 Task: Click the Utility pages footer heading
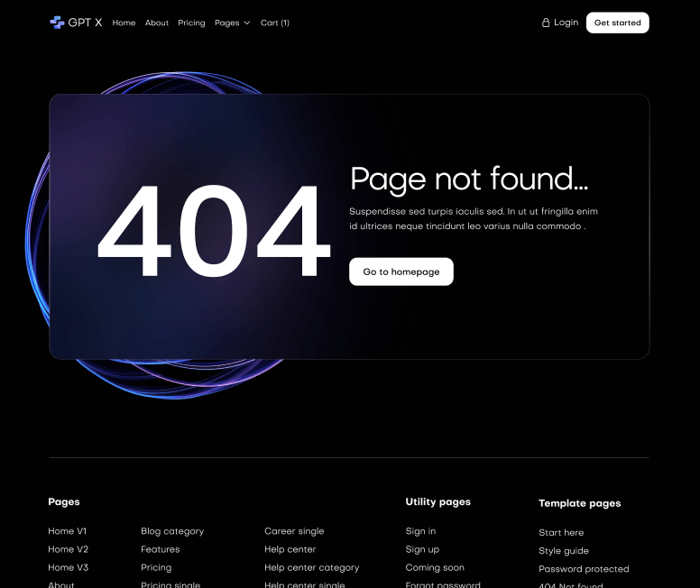tap(437, 502)
